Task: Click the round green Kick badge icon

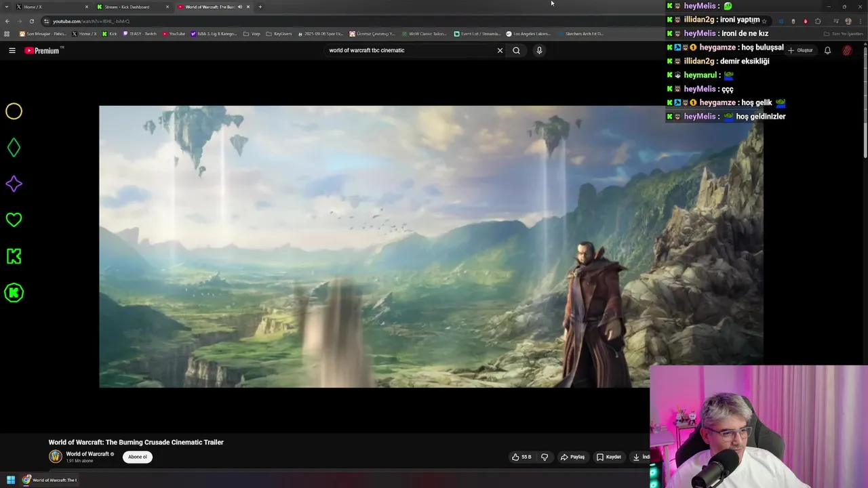Action: tap(14, 293)
